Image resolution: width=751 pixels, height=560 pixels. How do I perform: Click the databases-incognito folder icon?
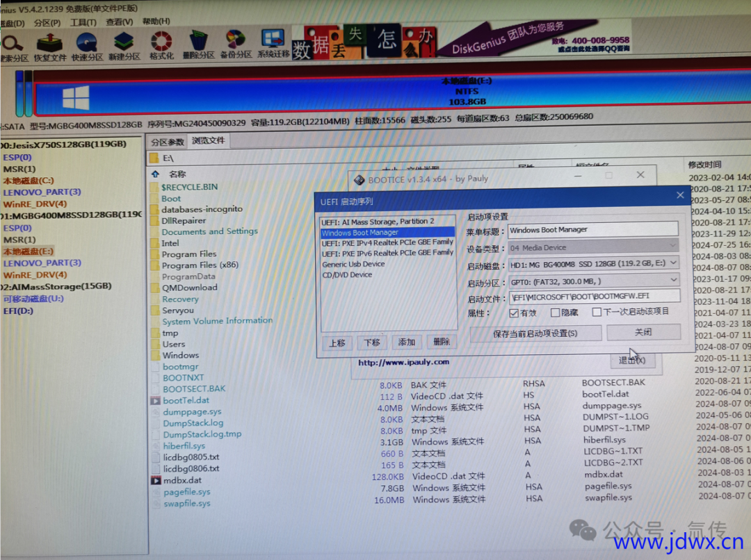coord(154,209)
